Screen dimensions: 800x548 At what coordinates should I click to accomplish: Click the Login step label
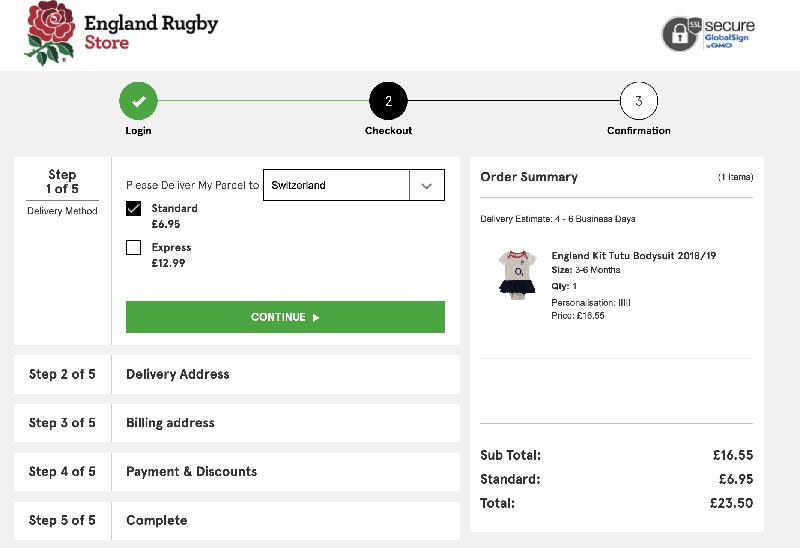pyautogui.click(x=138, y=131)
